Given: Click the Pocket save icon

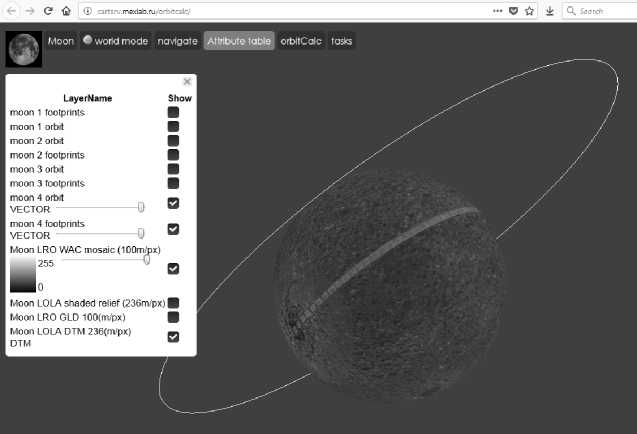Looking at the screenshot, I should pos(514,11).
